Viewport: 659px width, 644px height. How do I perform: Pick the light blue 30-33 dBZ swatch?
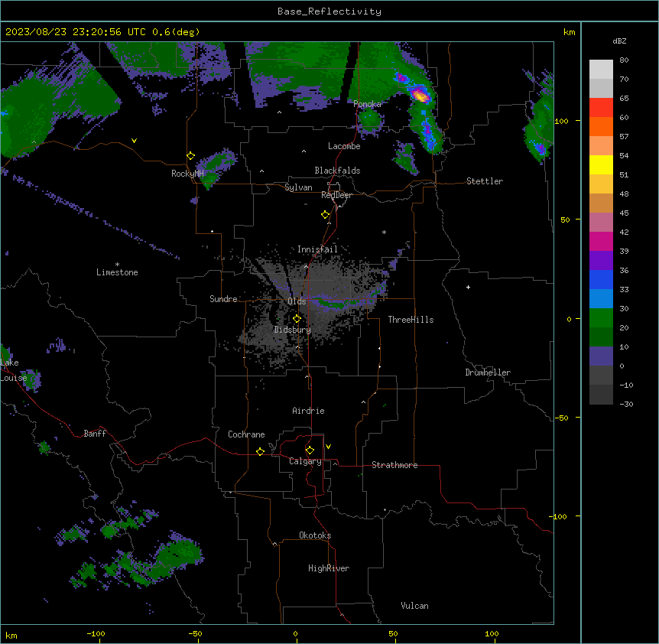pos(601,299)
